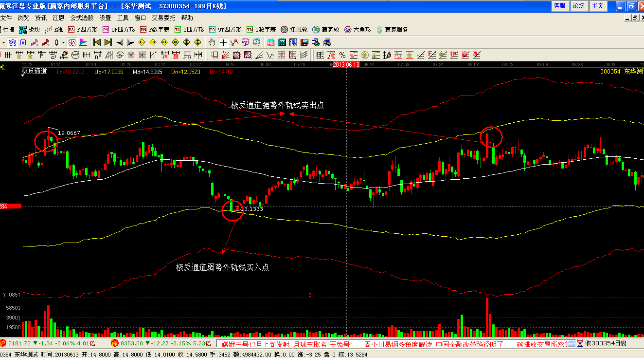
Task: Select the hand pan tool
Action: point(212,42)
